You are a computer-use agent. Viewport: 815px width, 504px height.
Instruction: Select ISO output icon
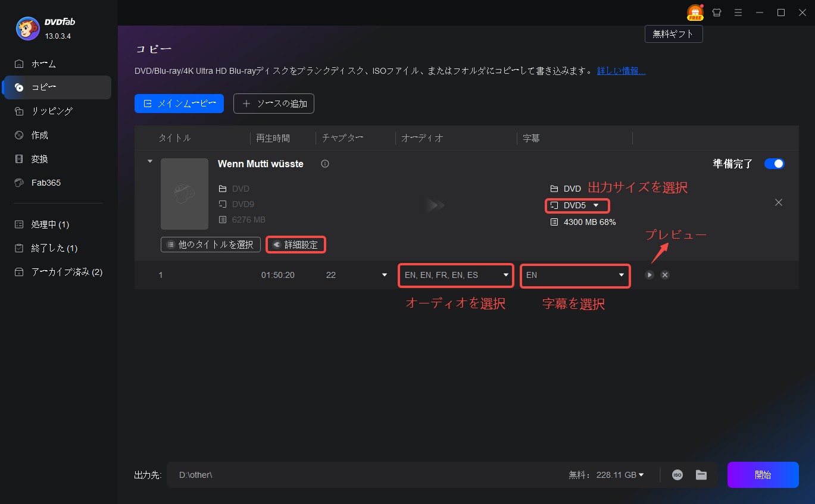tap(677, 475)
